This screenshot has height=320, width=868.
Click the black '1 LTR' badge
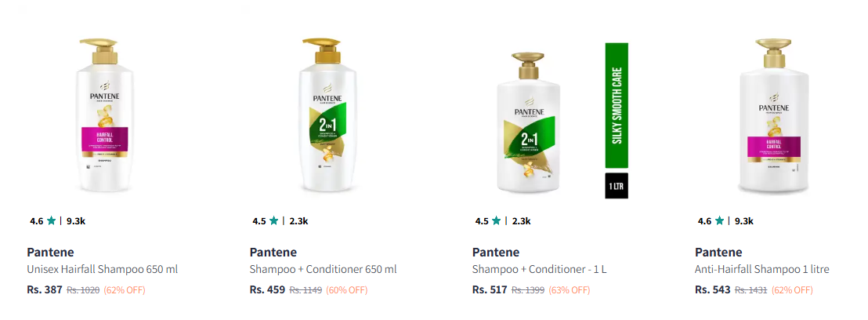(x=617, y=188)
